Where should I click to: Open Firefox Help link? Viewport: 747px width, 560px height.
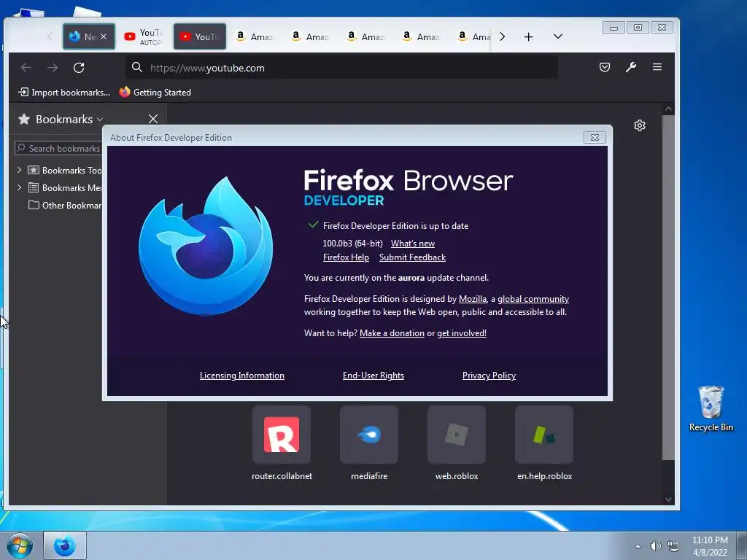tap(346, 257)
